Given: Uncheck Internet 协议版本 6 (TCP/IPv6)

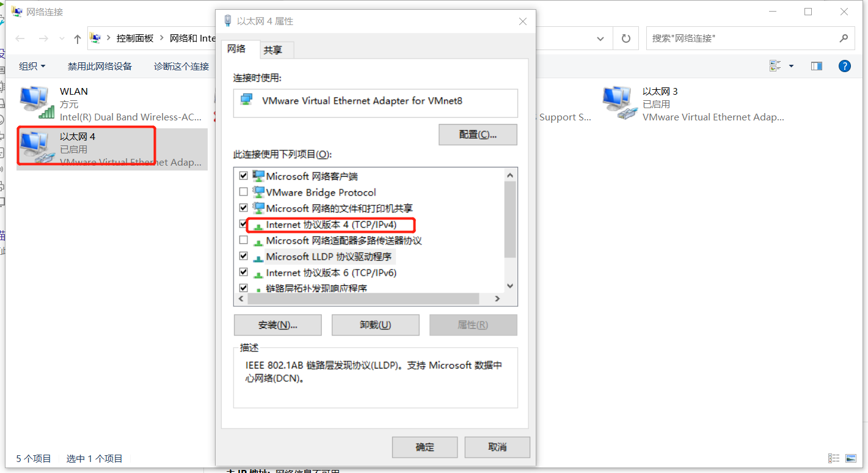Looking at the screenshot, I should [244, 273].
